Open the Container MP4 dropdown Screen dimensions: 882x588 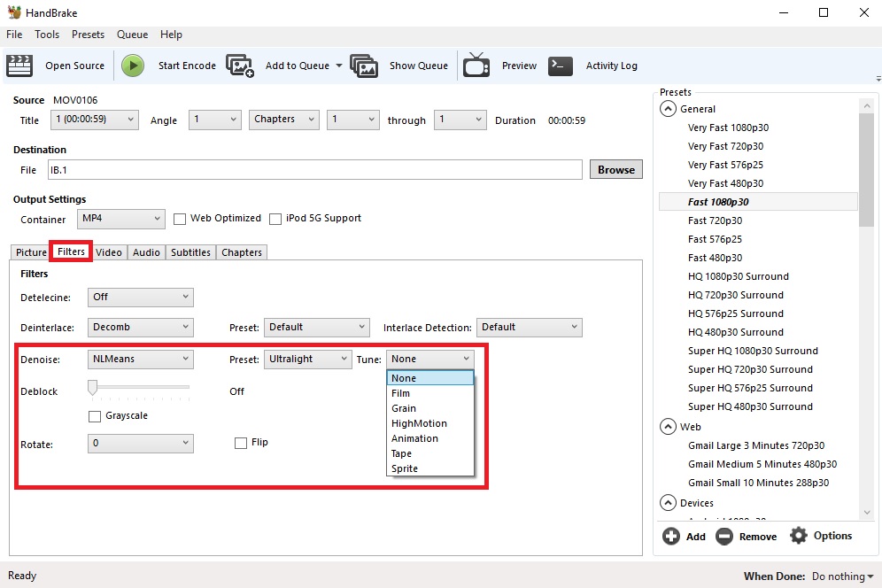coord(121,219)
